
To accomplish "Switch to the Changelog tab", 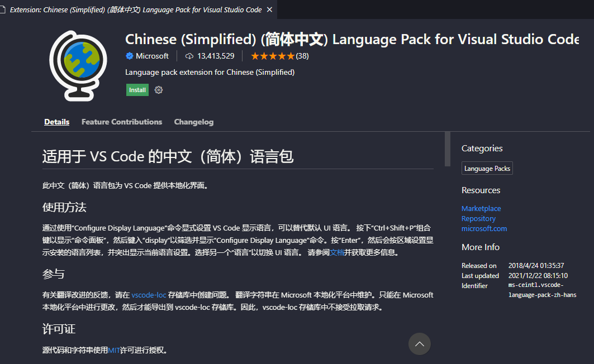I will click(x=193, y=122).
